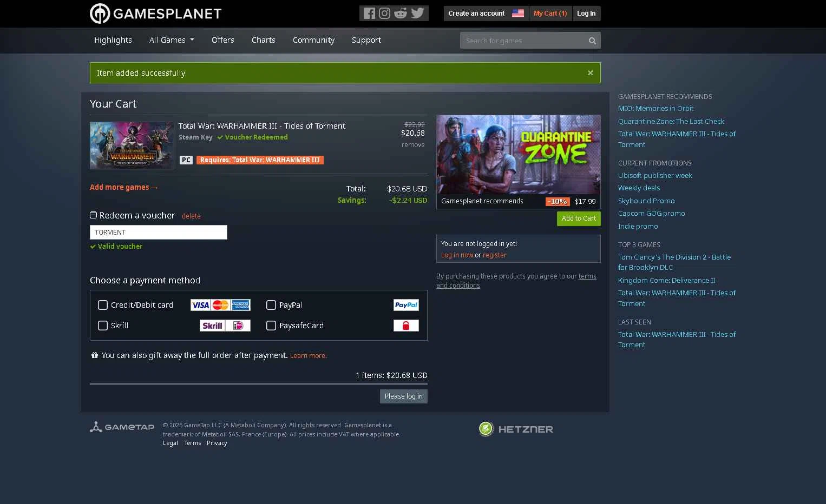Click the voucher code input field

click(x=159, y=233)
